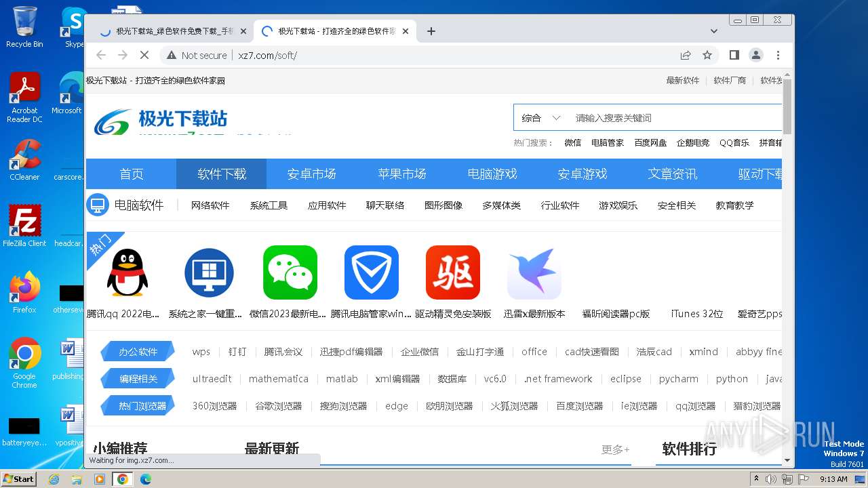868x488 pixels.
Task: Open Internet Explorer in taskbar
Action: coord(54,479)
